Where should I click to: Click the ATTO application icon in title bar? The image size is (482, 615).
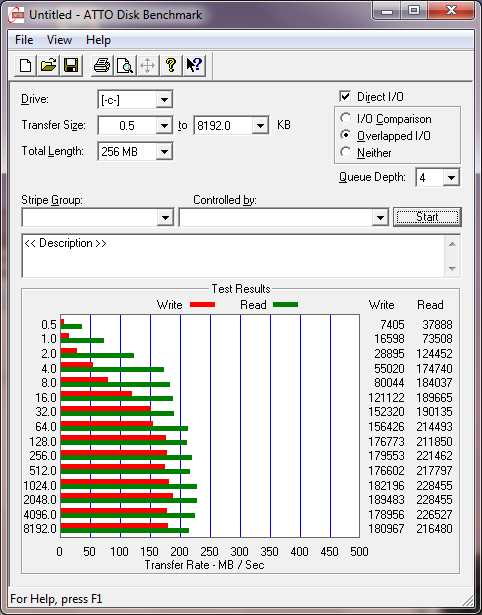(17, 15)
